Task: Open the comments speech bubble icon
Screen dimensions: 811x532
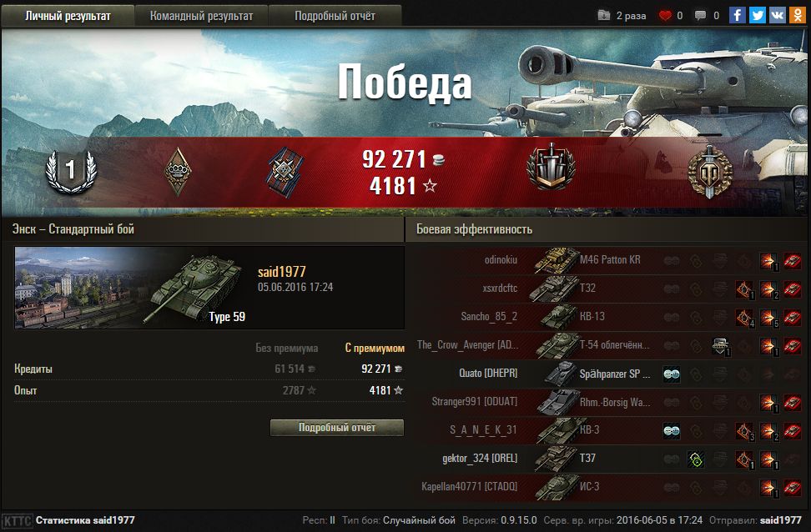Action: [700, 16]
